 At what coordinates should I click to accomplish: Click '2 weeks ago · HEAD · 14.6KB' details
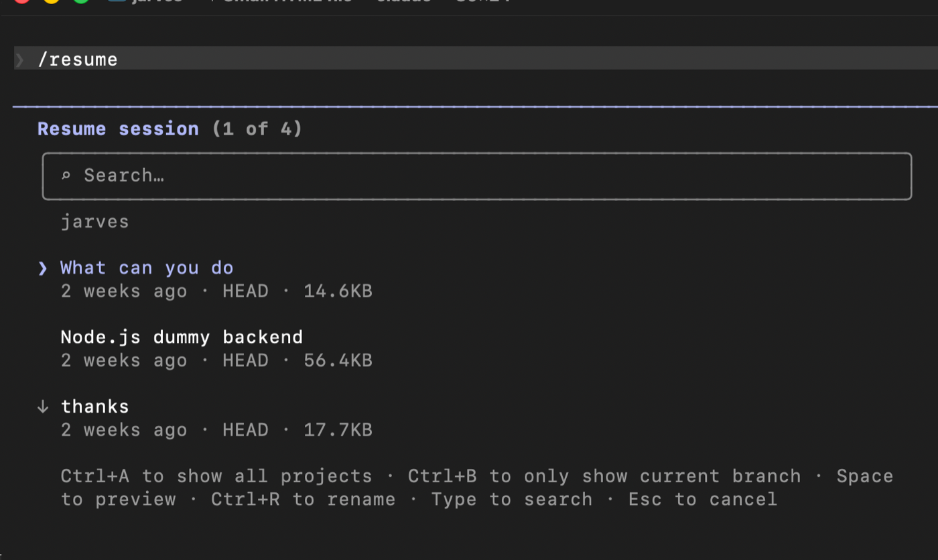click(x=216, y=291)
